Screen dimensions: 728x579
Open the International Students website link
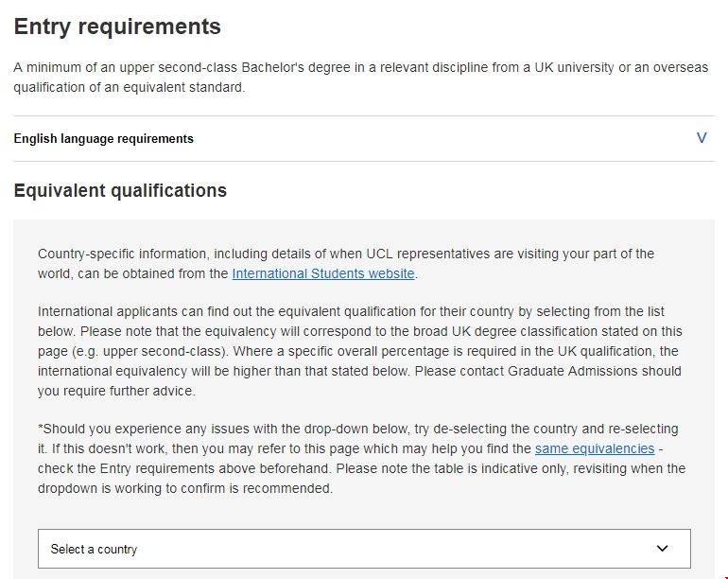coord(323,274)
